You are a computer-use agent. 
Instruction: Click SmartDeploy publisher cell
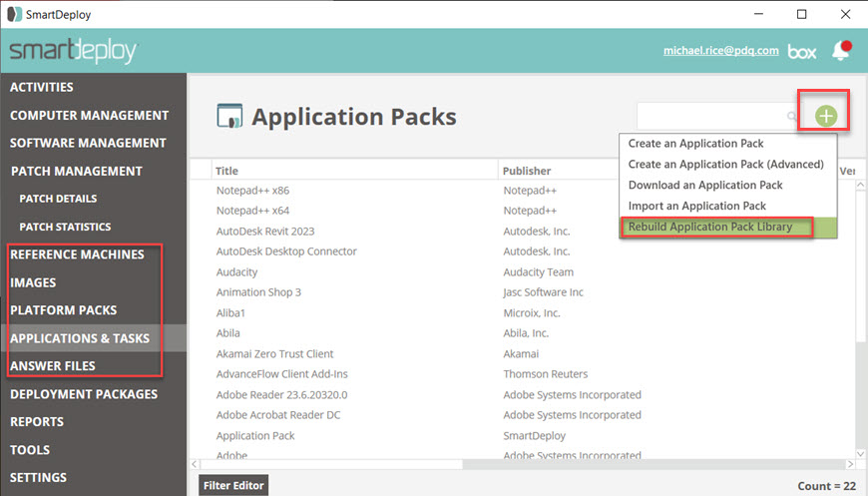click(534, 436)
